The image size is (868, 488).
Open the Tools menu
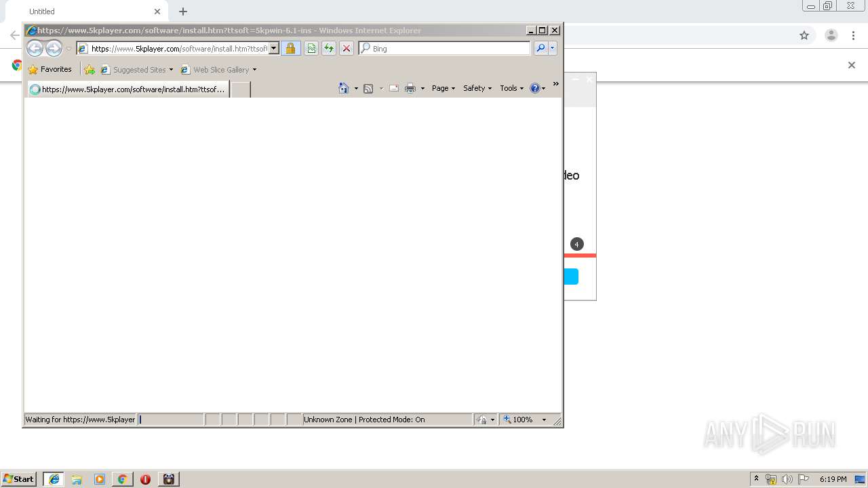click(512, 88)
